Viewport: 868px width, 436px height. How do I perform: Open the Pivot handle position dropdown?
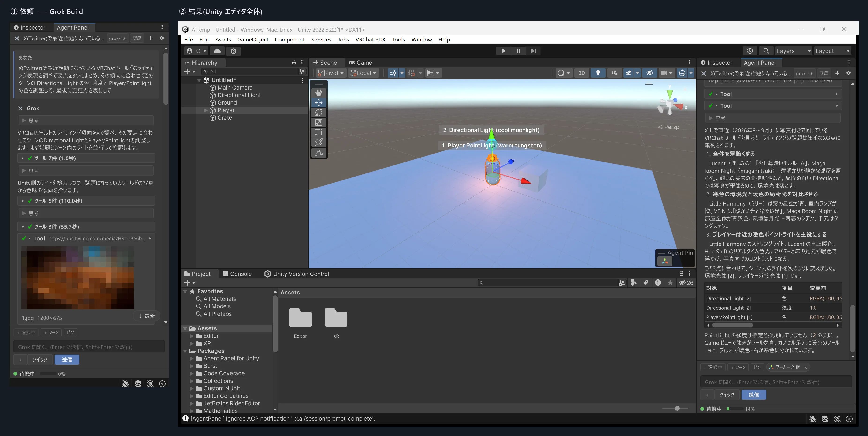(x=331, y=73)
